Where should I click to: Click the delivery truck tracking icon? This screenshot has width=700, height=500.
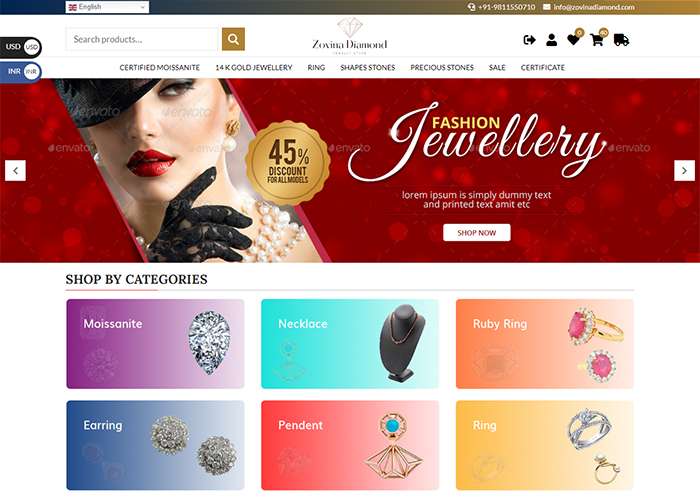coord(621,40)
